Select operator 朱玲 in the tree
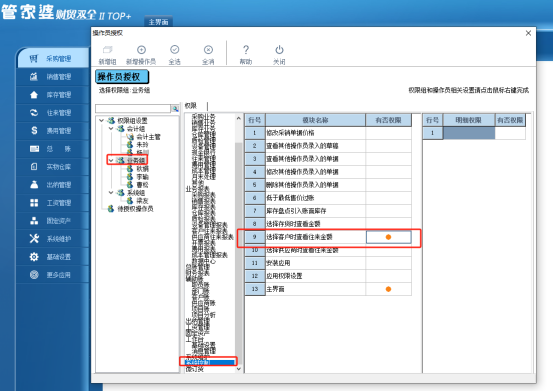 (x=142, y=145)
